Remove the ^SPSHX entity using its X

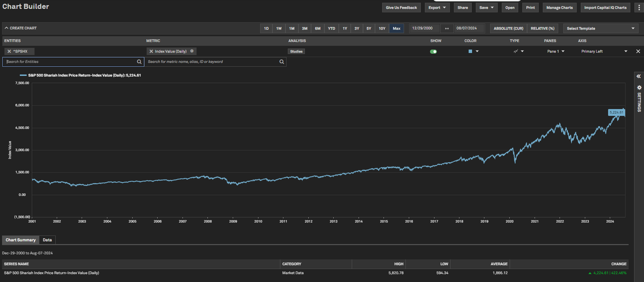pyautogui.click(x=9, y=51)
